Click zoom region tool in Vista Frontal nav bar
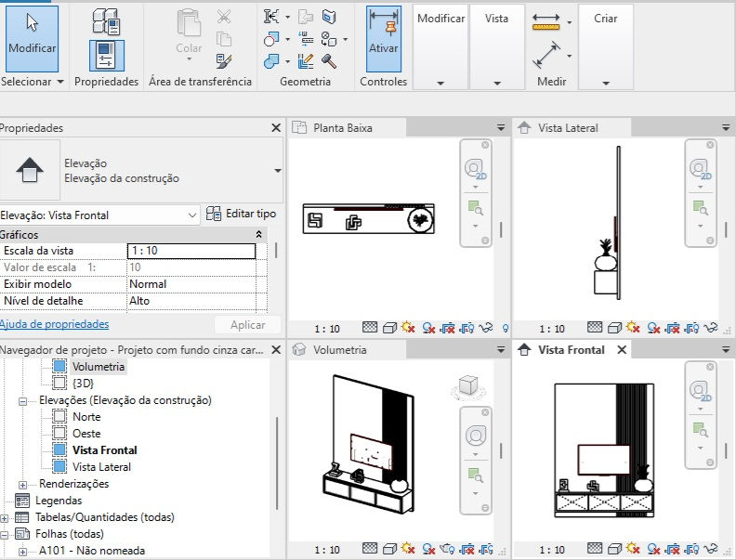This screenshot has width=736, height=560. (700, 429)
